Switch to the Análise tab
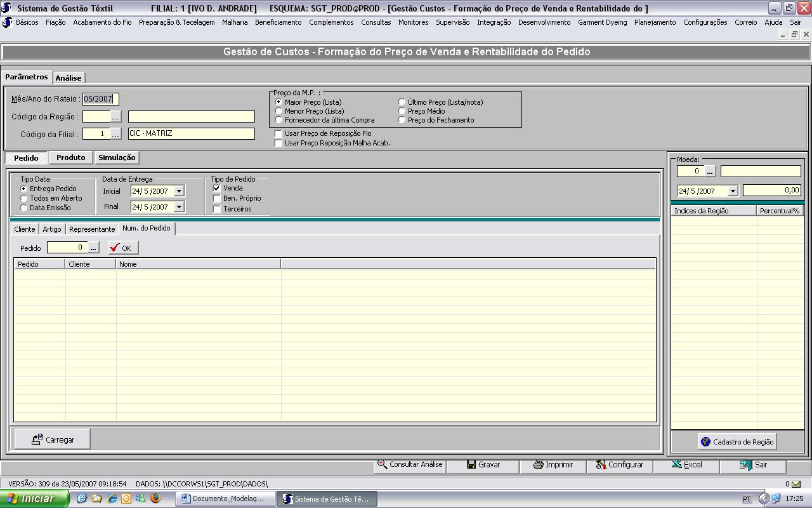 coord(69,78)
